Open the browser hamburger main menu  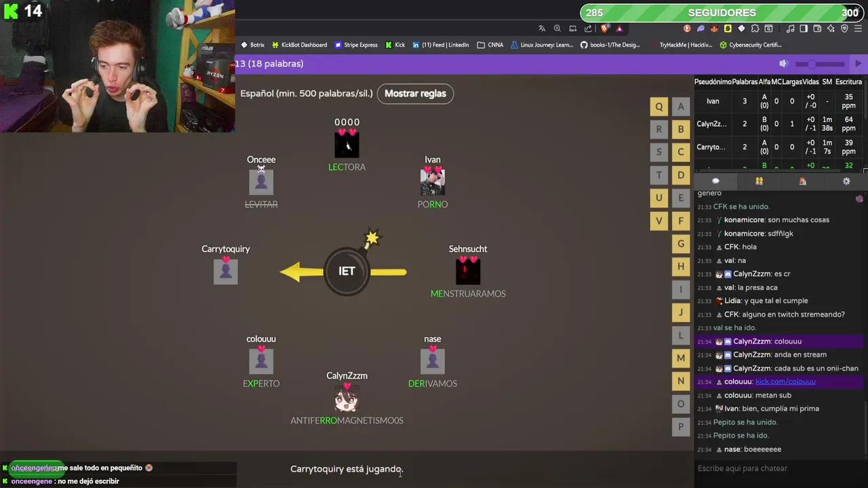858,28
